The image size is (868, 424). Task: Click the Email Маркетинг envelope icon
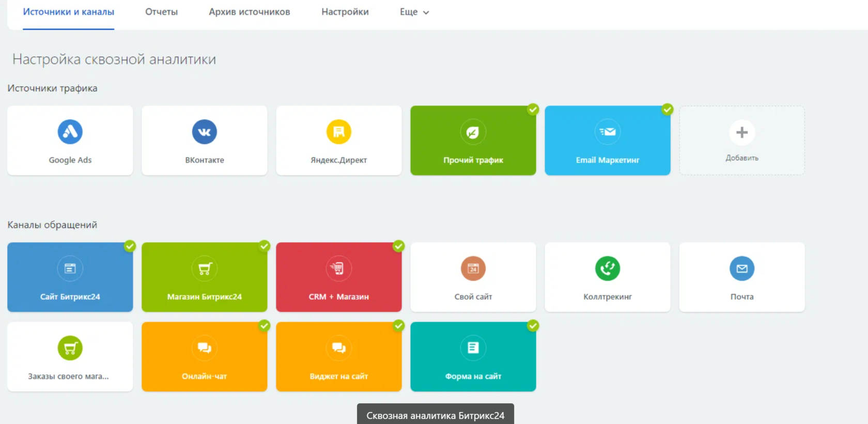608,132
